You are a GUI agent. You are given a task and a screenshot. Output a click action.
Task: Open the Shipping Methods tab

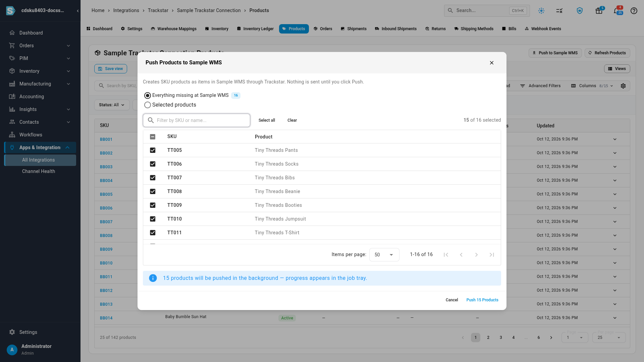click(x=474, y=29)
